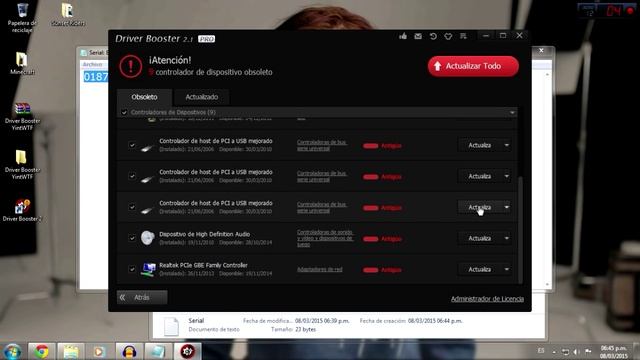Click Actualiza for Realtek PCIe GBE controller

pos(480,269)
